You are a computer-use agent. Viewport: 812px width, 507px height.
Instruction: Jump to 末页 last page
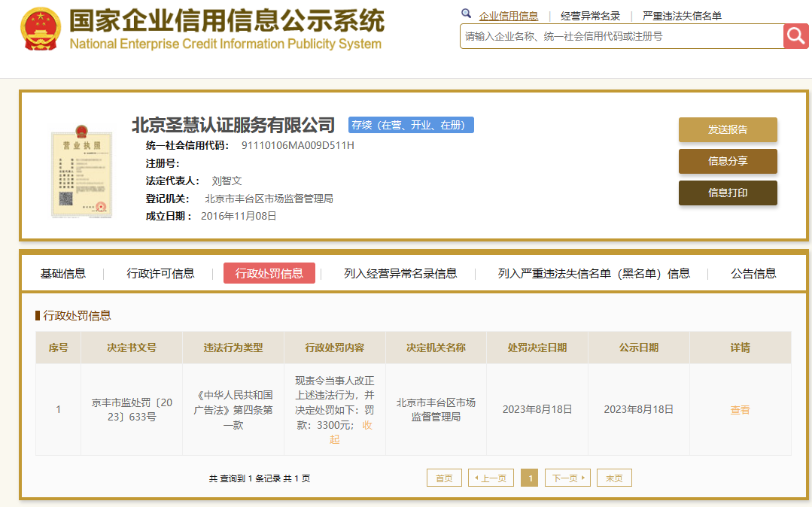tap(613, 478)
